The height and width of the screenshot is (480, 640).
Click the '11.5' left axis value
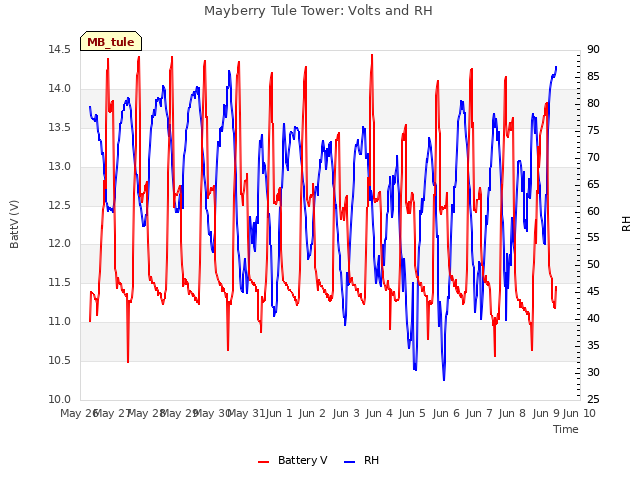tap(59, 282)
